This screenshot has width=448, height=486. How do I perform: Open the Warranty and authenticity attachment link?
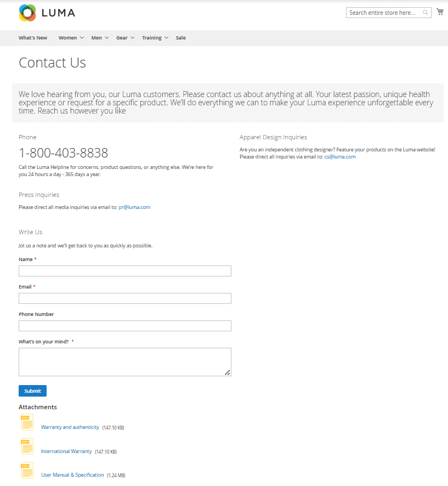click(x=70, y=427)
